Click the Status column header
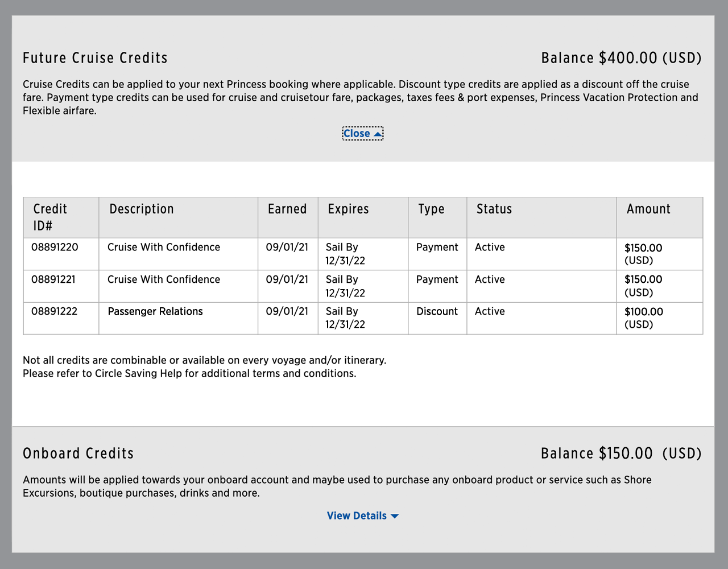This screenshot has height=569, width=728. click(x=494, y=209)
